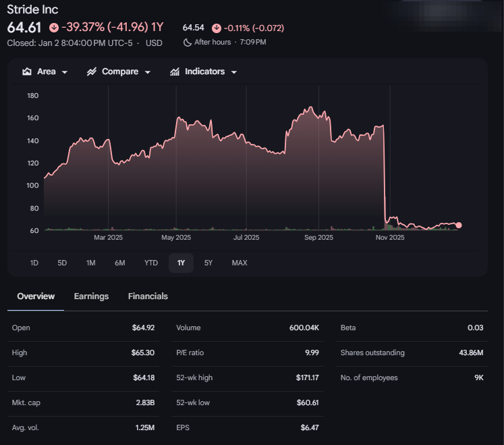This screenshot has width=504, height=445.
Task: Click the After hours moon icon
Action: [x=188, y=43]
